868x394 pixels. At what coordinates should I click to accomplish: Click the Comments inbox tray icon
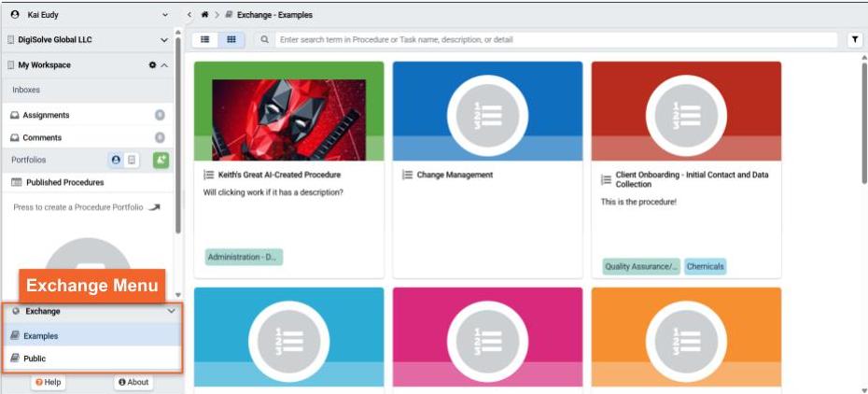point(15,137)
